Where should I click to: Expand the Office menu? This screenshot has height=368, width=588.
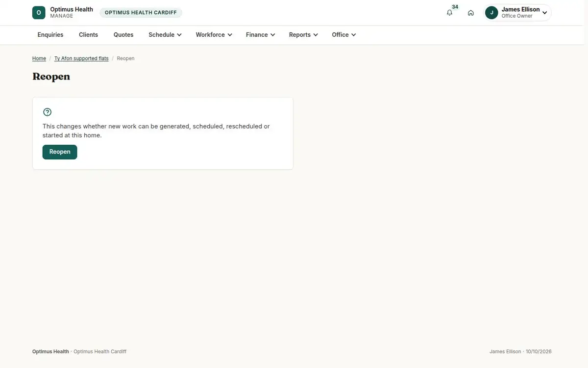click(x=343, y=35)
